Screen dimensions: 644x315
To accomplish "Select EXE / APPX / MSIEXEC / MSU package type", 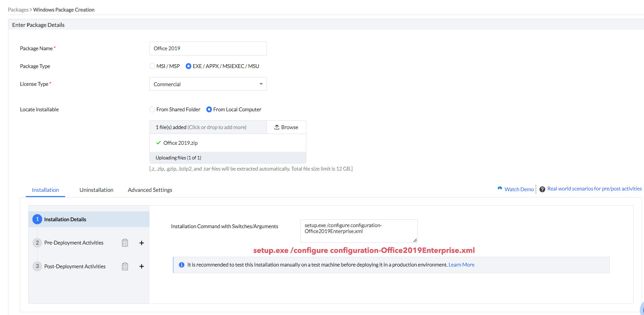I will point(189,66).
